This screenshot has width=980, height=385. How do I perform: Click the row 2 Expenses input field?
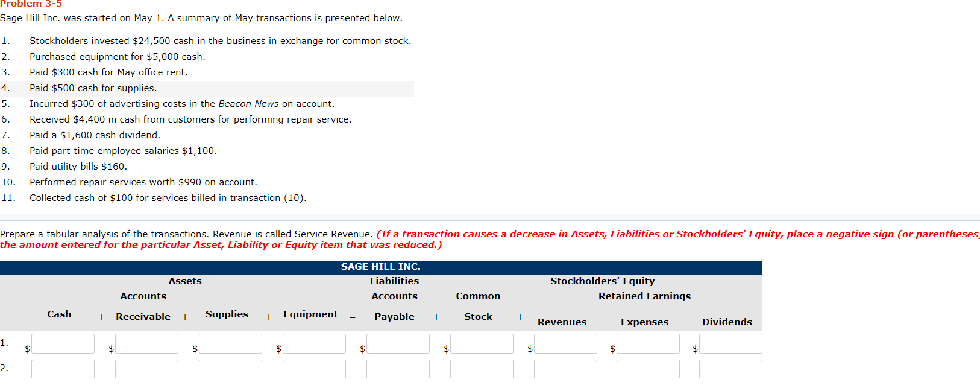pos(649,369)
